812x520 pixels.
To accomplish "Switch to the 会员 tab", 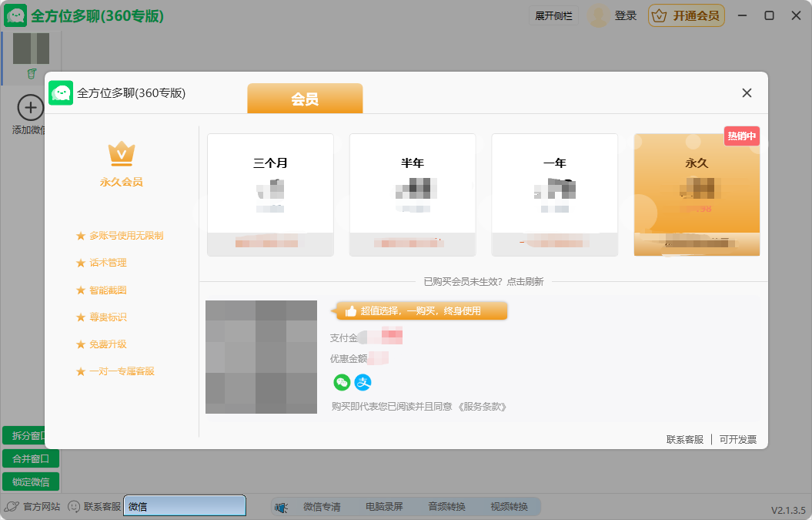I will [x=304, y=99].
